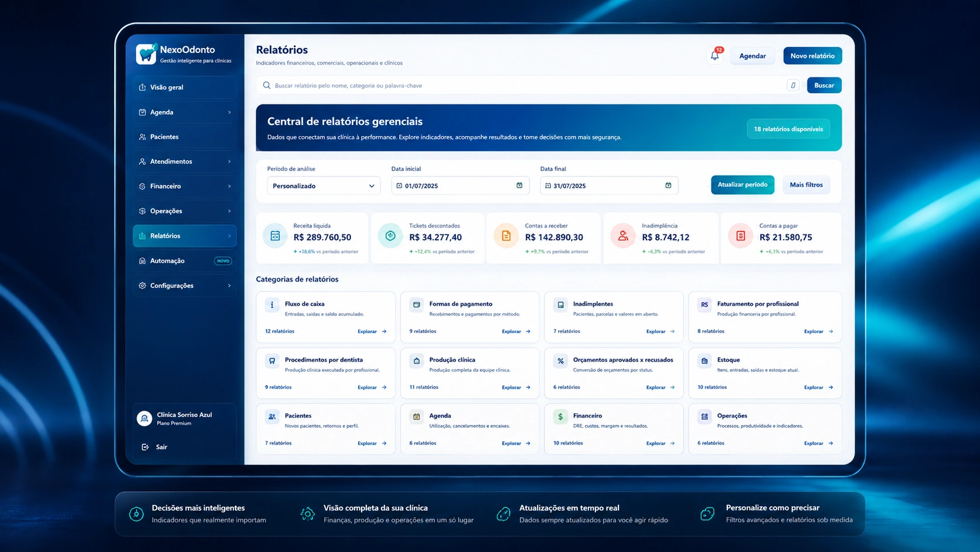Click the Agendar button
This screenshot has width=980, height=552.
point(753,56)
